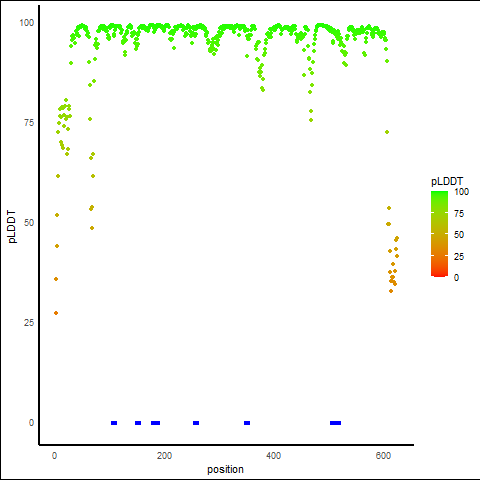Click the legend label 50
Screen dimensions: 480x480
(x=459, y=235)
